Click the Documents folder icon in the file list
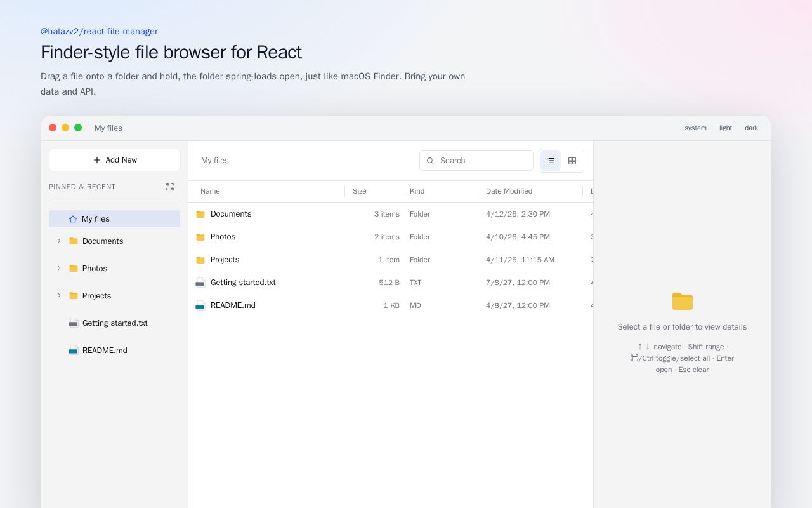 pos(200,214)
